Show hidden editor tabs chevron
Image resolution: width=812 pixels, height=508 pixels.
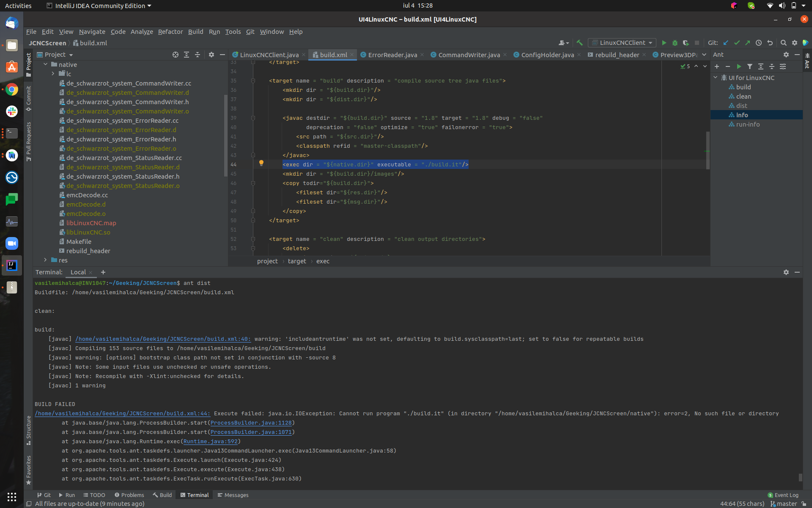704,55
